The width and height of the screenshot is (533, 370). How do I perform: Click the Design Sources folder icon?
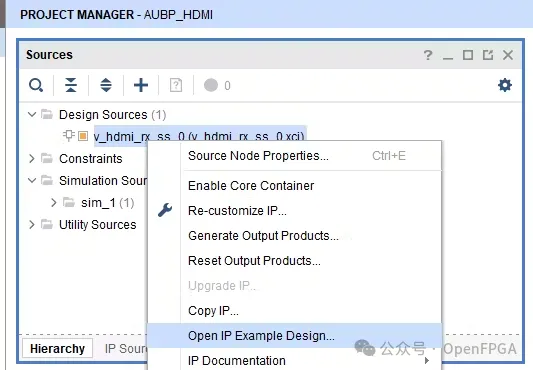47,114
